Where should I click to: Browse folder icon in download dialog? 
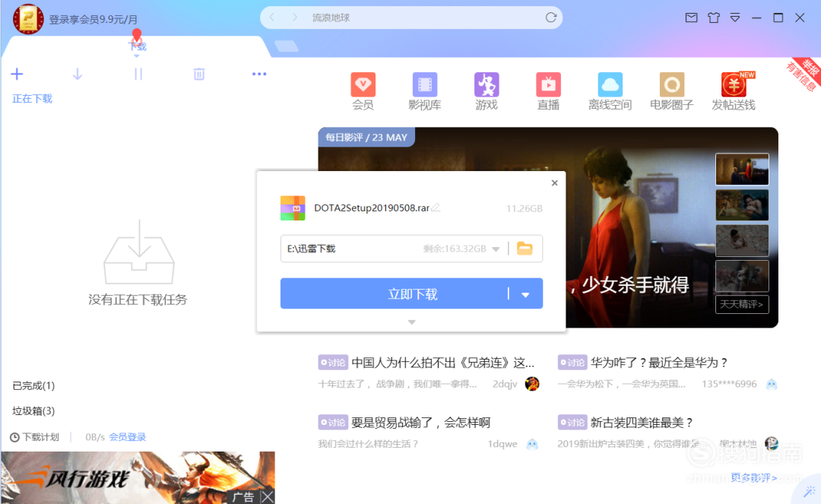525,248
